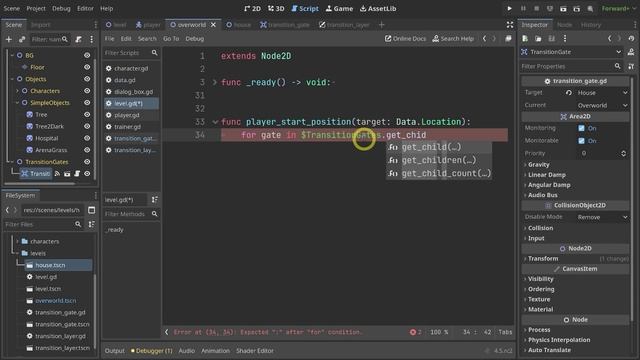
Task: Switch to the History dock tab
Action: (x=591, y=25)
